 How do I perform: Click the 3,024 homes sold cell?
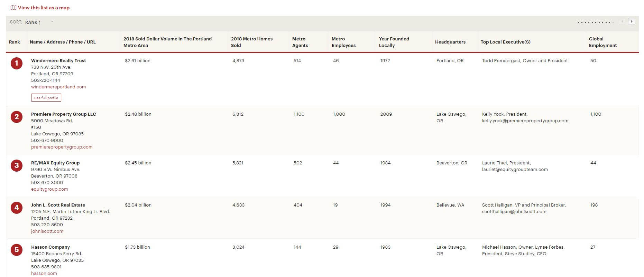tap(238, 247)
